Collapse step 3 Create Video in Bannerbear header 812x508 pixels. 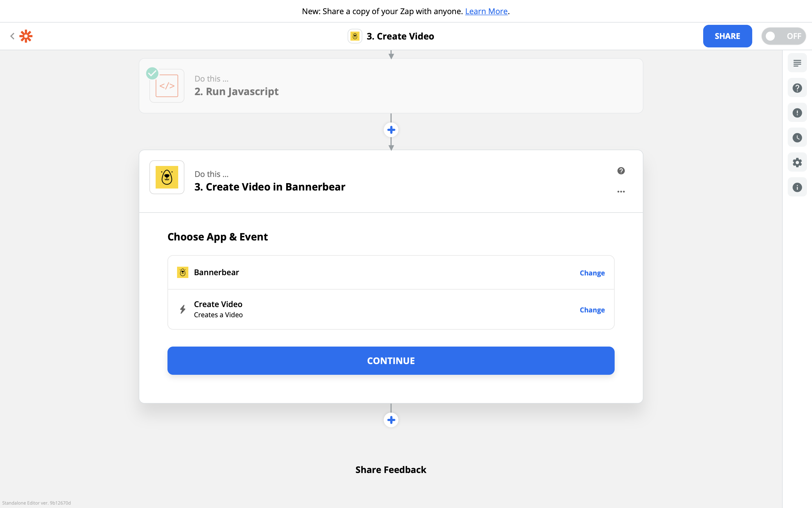click(x=391, y=181)
